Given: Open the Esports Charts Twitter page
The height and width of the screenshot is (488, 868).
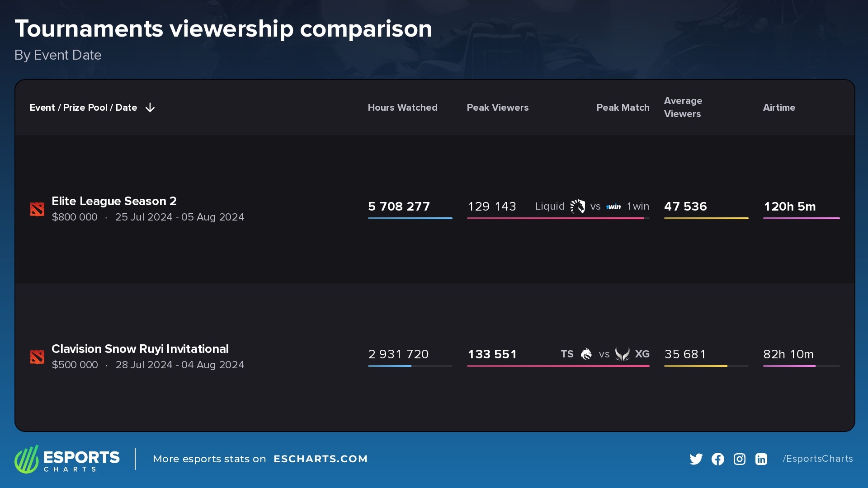Looking at the screenshot, I should pos(696,459).
